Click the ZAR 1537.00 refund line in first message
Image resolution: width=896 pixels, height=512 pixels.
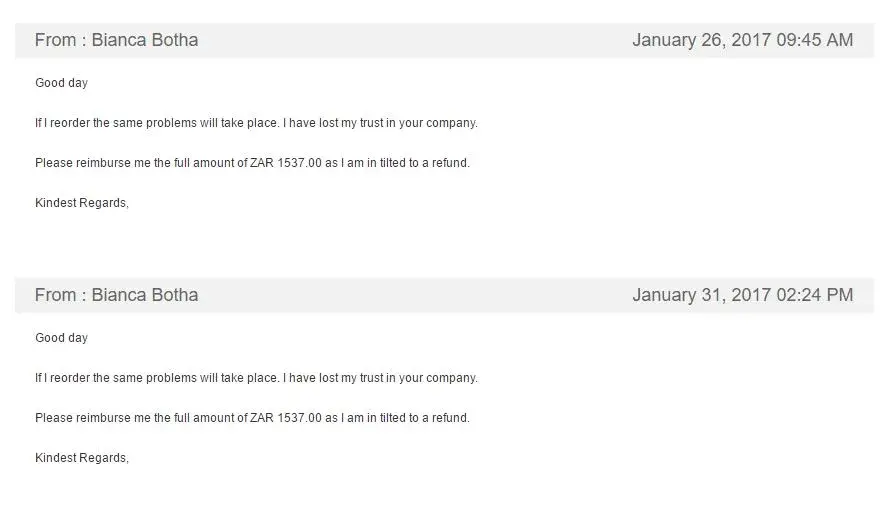pyautogui.click(x=252, y=163)
